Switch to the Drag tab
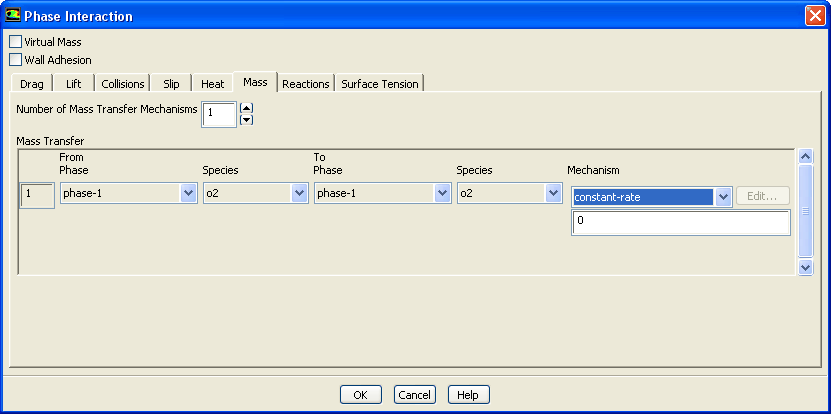831x415 pixels. pos(32,84)
